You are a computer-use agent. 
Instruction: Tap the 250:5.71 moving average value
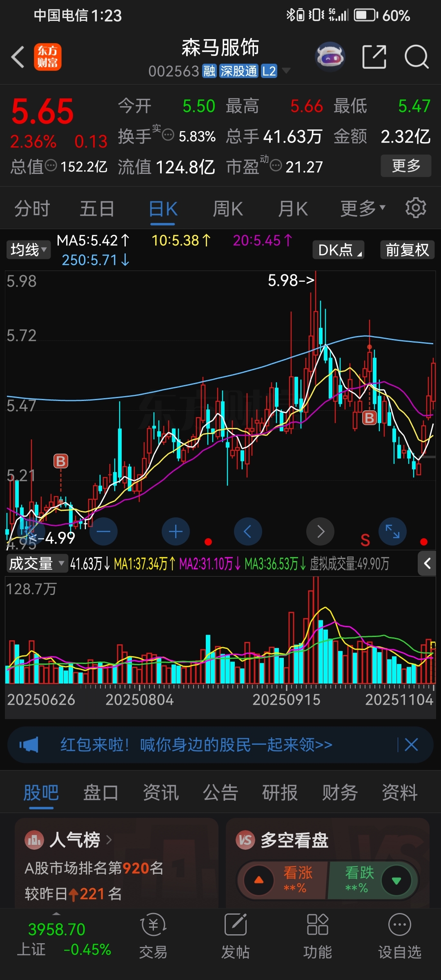96,260
